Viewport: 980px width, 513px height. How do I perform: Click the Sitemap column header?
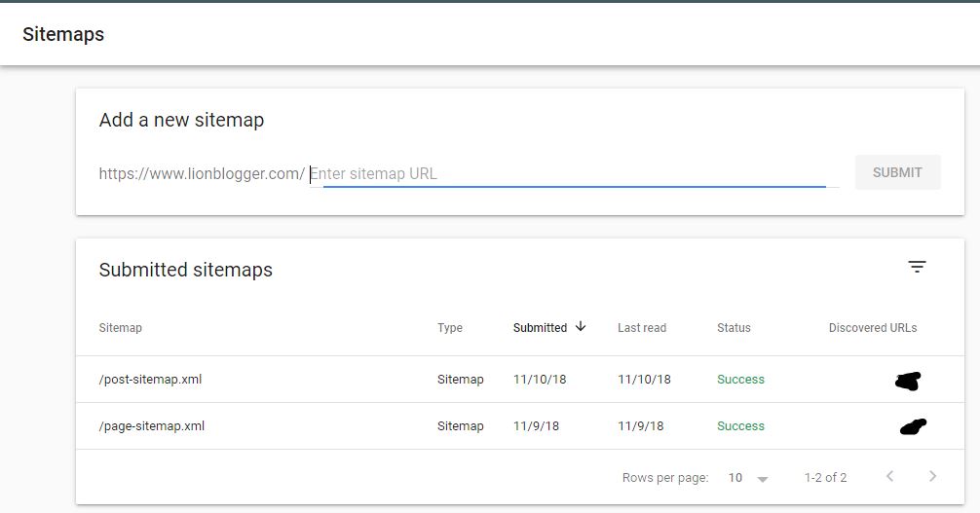click(120, 328)
